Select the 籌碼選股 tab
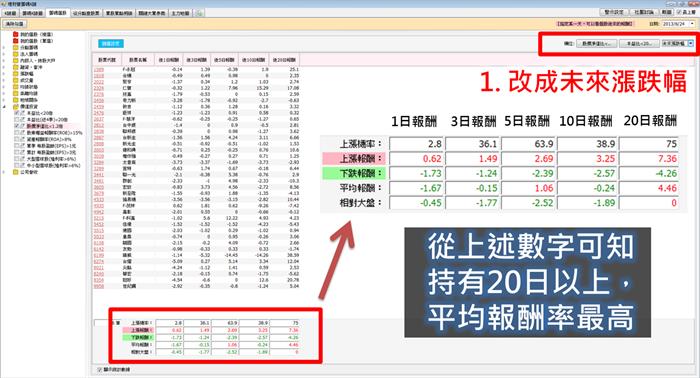Screen dimensions: 700x378 [x=58, y=13]
